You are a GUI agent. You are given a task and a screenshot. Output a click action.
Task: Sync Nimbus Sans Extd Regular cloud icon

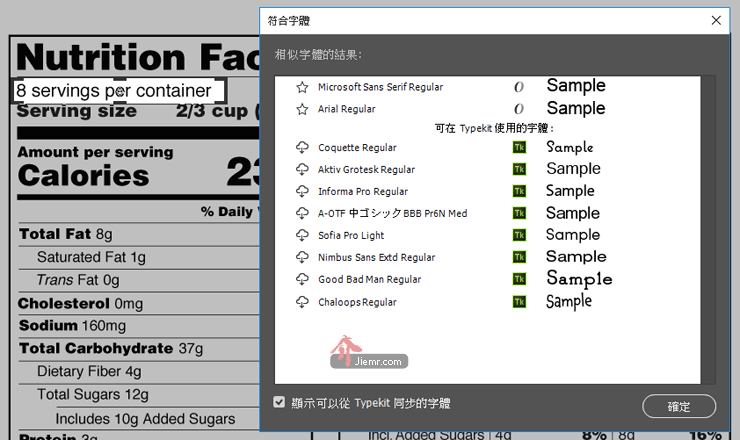click(x=302, y=257)
